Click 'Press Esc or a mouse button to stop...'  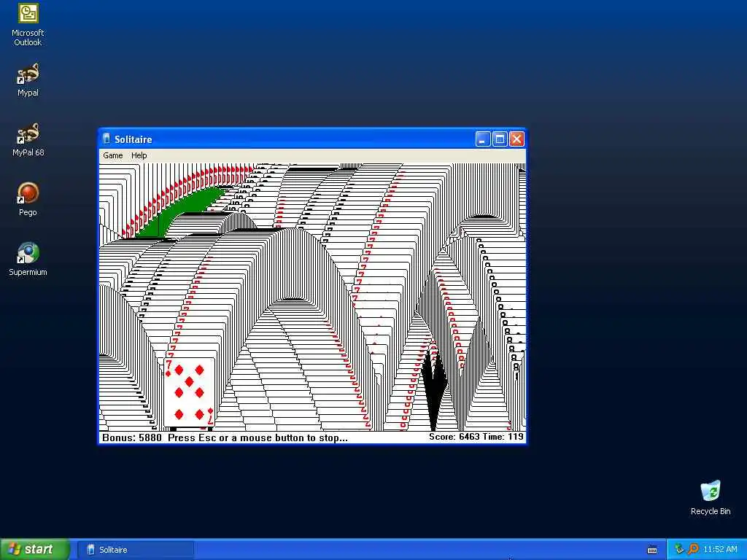(x=258, y=437)
